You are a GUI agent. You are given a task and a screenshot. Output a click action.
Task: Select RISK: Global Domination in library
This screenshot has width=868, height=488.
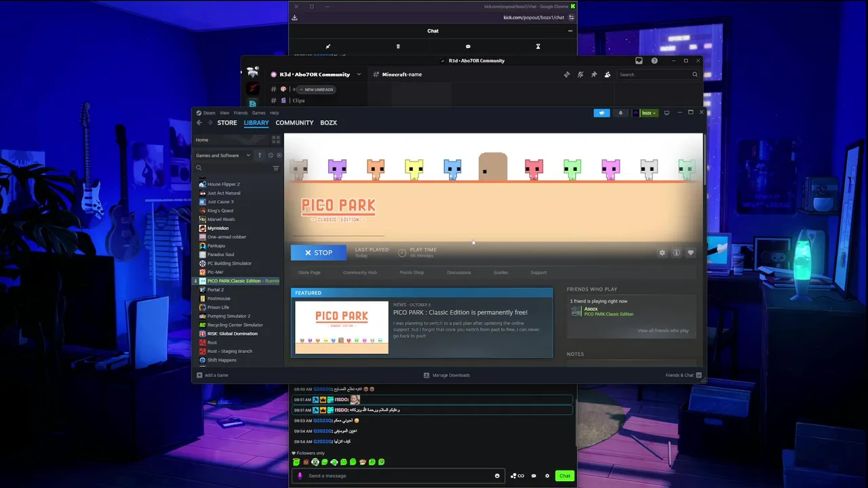pos(232,334)
